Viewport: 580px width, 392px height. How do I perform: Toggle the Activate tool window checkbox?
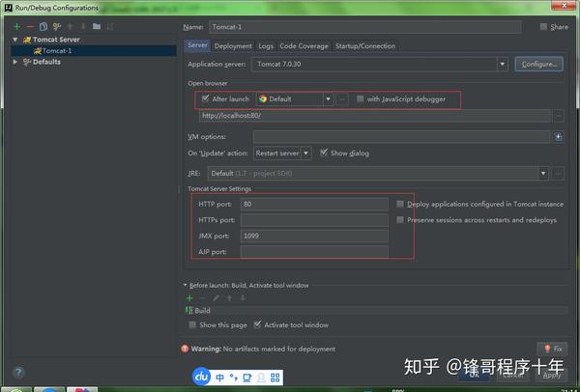coord(257,324)
